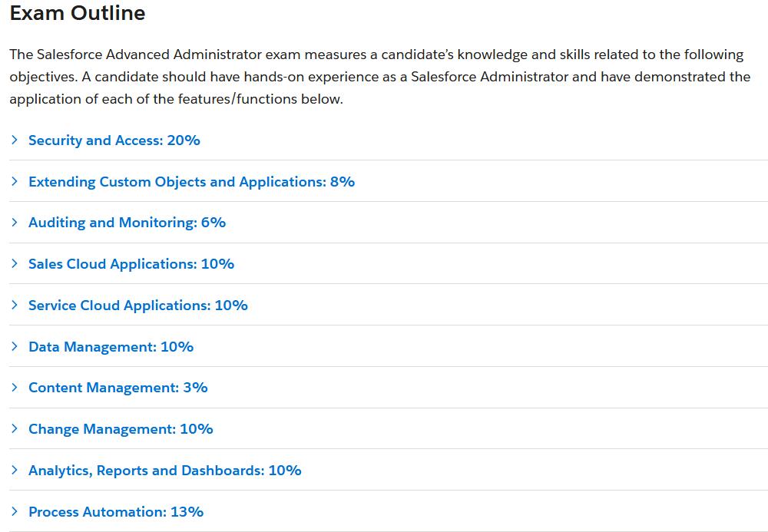Screen dimensions: 768x532
Task: Click chevron beside Extending Custom Objects and Applications
Action: point(14,181)
